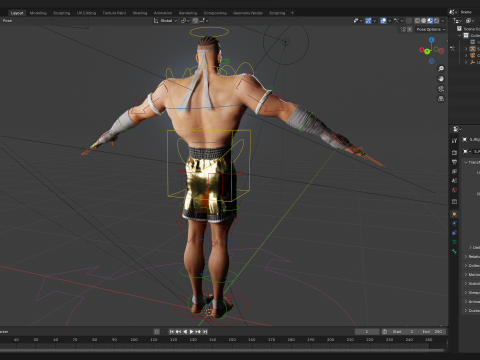Open the Global transform orientation dropdown

165,21
